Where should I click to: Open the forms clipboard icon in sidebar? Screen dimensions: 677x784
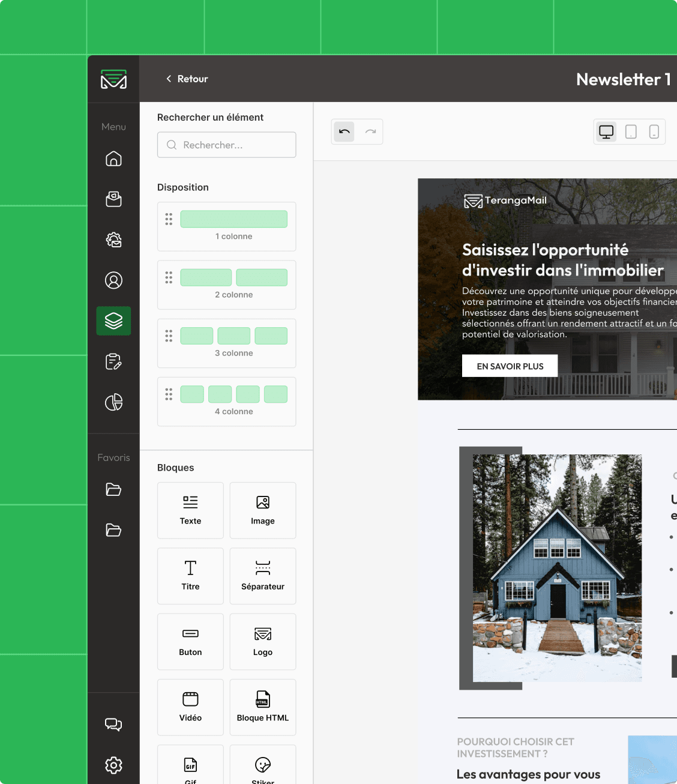pyautogui.click(x=113, y=361)
